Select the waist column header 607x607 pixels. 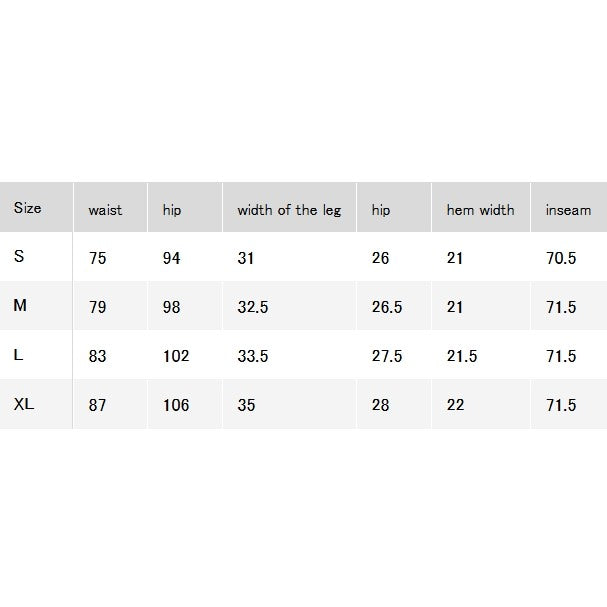coord(105,210)
